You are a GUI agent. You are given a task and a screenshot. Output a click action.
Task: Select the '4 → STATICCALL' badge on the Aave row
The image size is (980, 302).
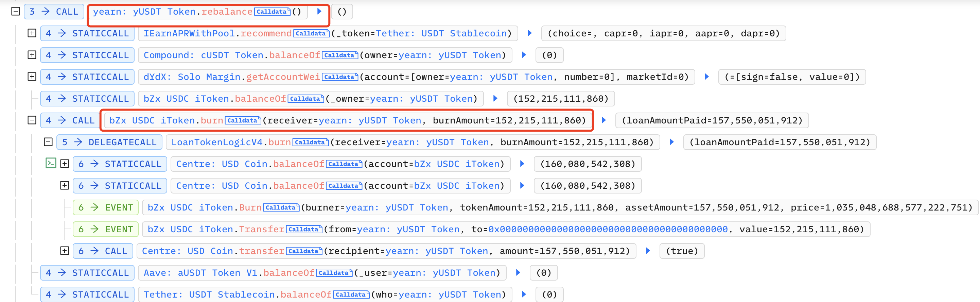(87, 273)
